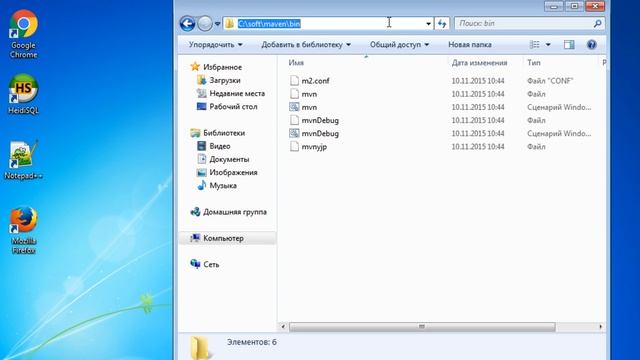Select 'Рабочий стол' in navigation pane

pos(233,107)
